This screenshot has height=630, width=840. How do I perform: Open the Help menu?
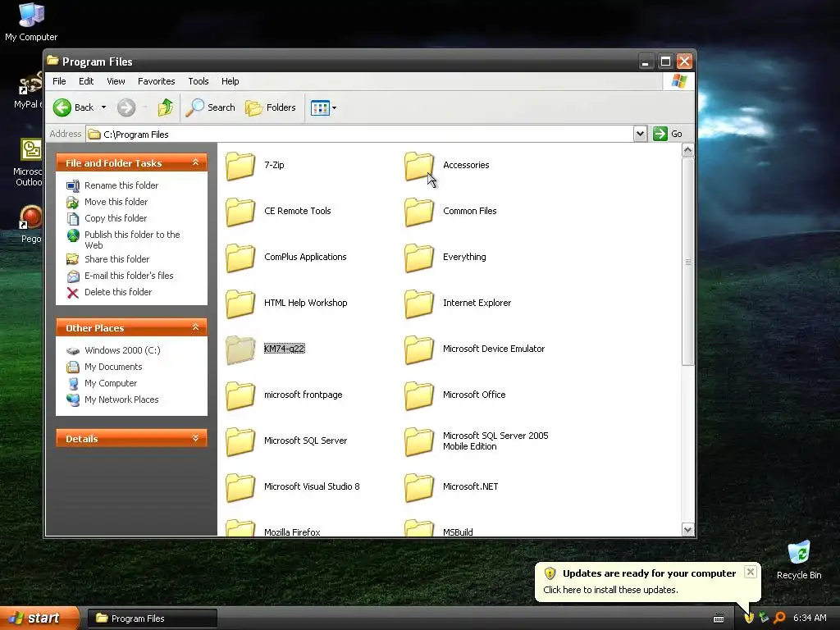tap(230, 81)
